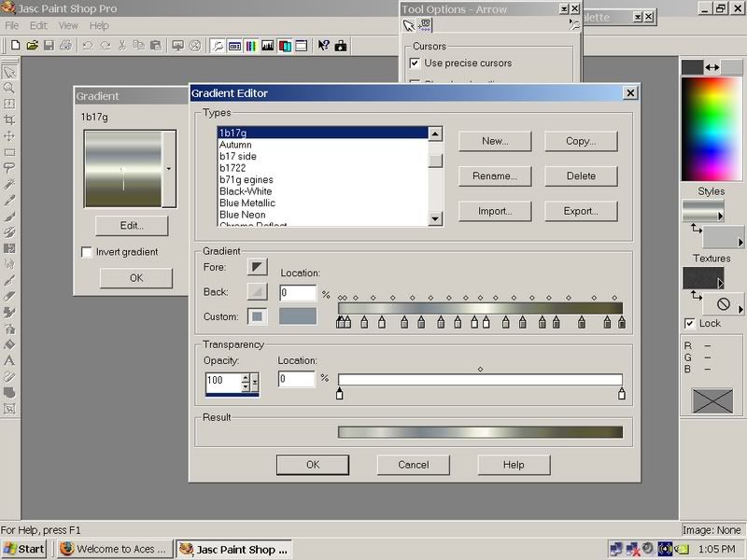Click the Cut scissors icon

click(x=122, y=45)
